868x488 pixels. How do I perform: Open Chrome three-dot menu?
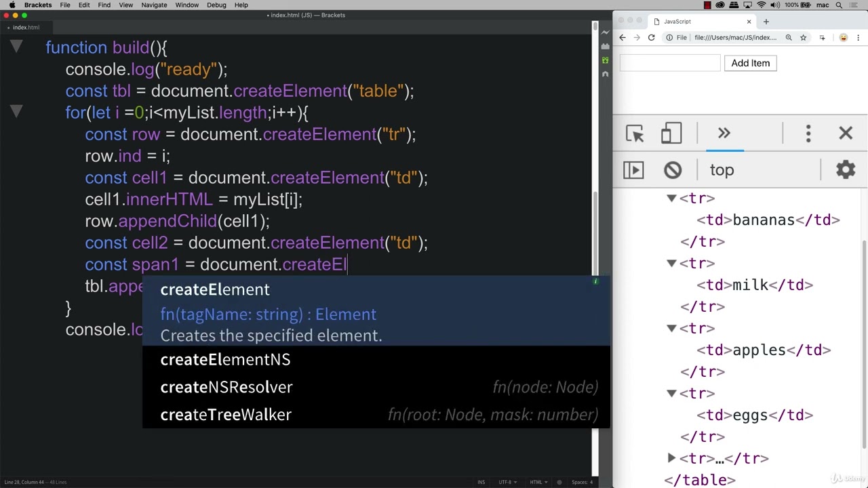click(858, 38)
